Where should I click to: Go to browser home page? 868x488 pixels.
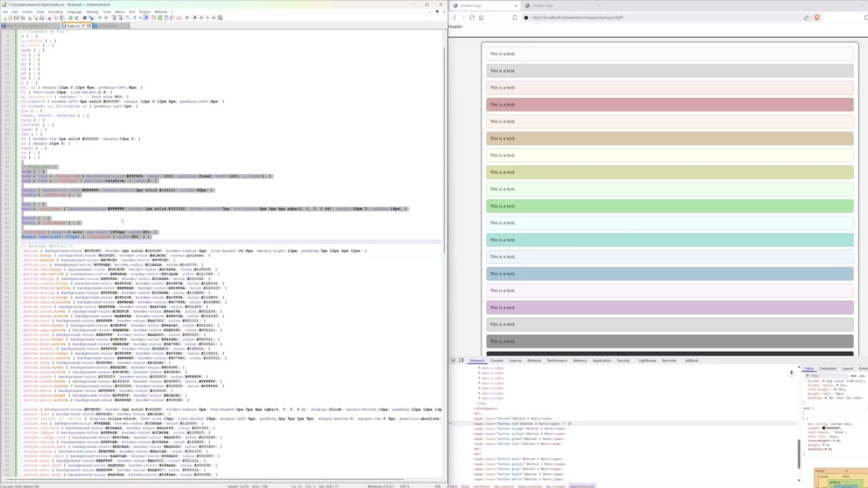click(481, 18)
